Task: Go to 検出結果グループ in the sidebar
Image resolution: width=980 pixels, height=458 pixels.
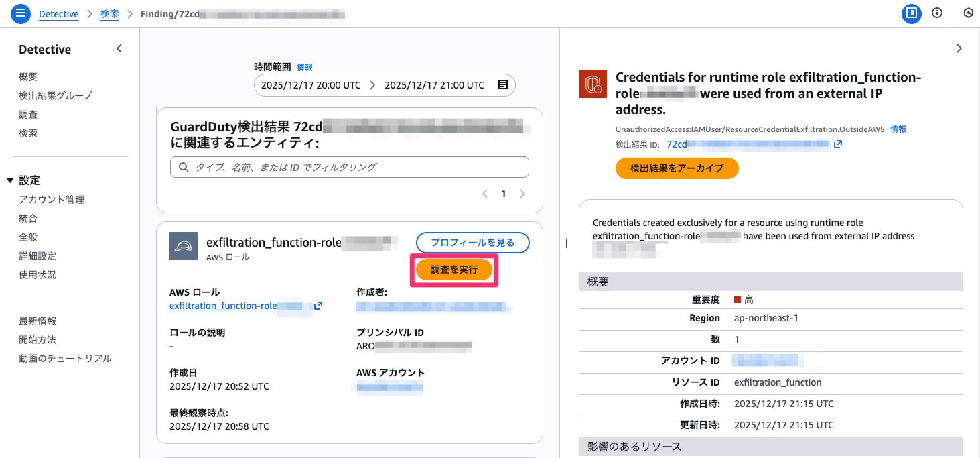Action: (56, 95)
